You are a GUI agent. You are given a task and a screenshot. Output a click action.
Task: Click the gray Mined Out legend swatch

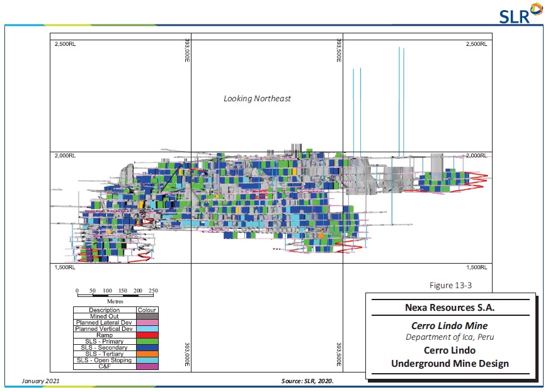(x=146, y=316)
